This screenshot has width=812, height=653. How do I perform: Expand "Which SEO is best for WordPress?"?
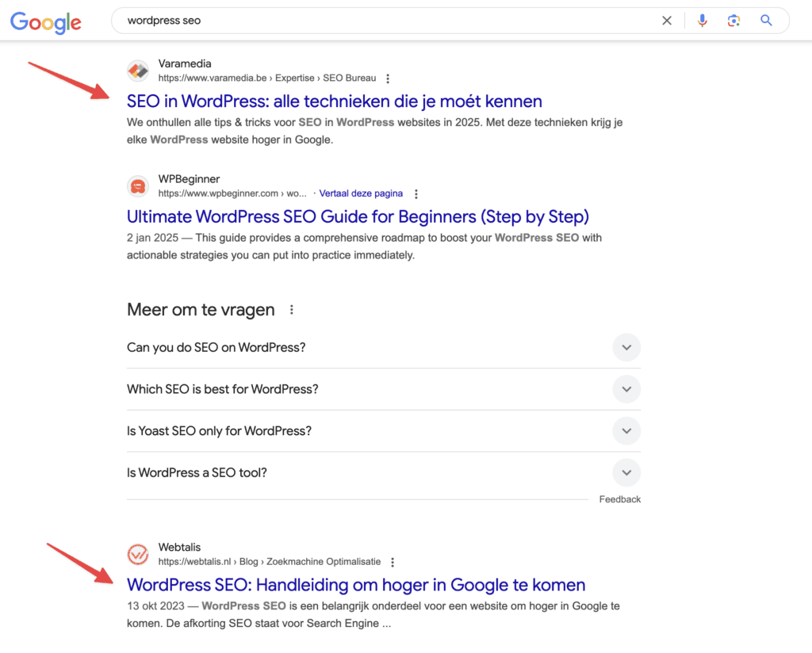(626, 389)
